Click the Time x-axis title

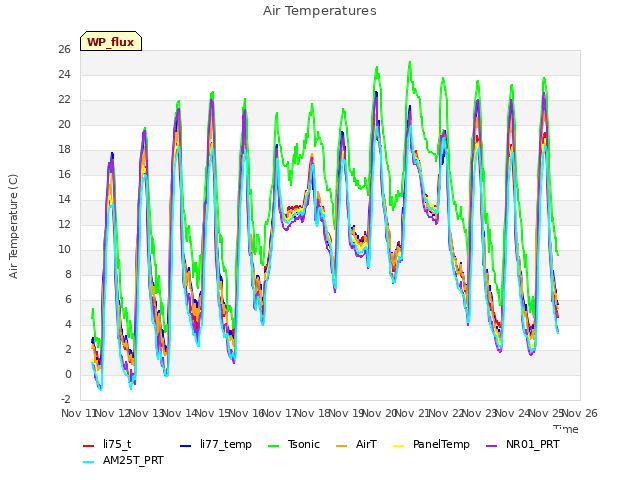[x=566, y=429]
